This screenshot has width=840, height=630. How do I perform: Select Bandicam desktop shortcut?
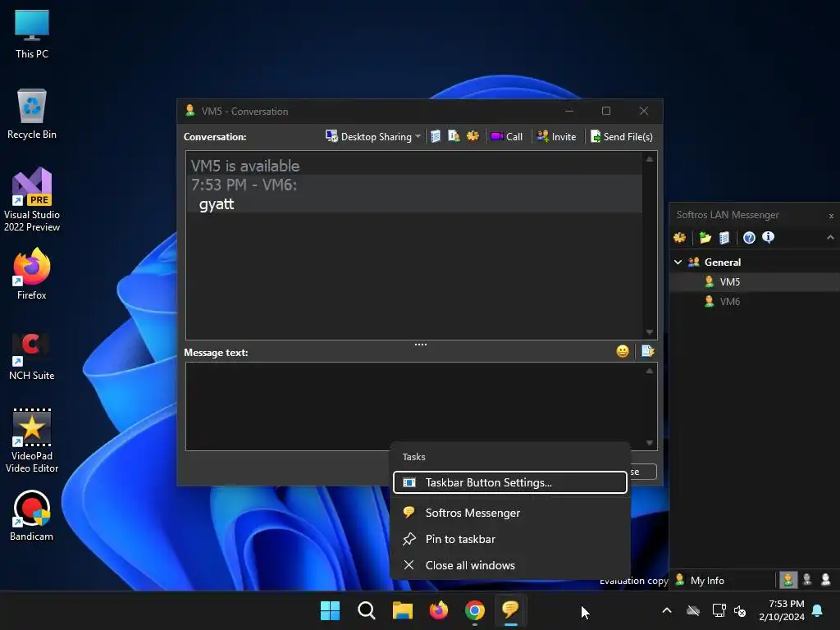pyautogui.click(x=32, y=515)
